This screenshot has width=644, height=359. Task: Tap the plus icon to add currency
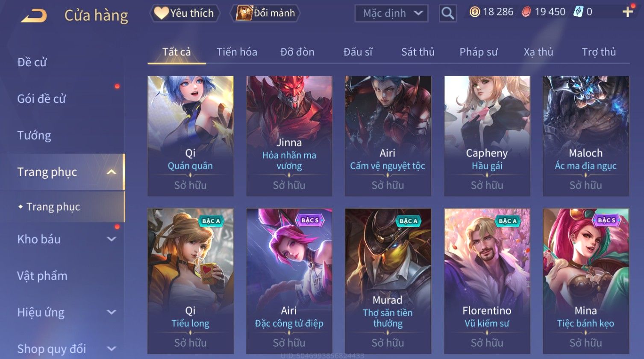627,12
